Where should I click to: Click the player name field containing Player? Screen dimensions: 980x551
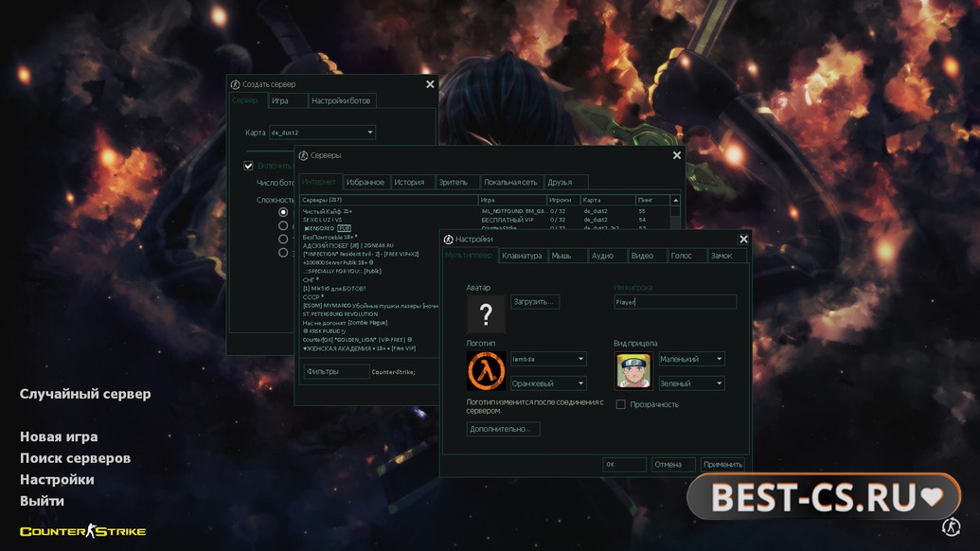[674, 302]
